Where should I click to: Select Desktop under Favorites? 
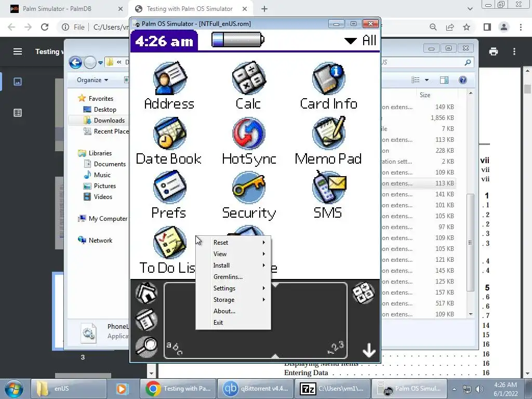[105, 110]
